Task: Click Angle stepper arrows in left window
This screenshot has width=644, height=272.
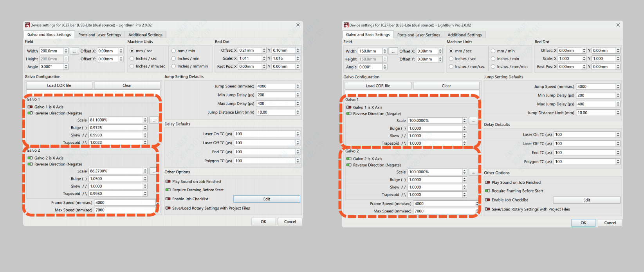Action: pos(66,67)
